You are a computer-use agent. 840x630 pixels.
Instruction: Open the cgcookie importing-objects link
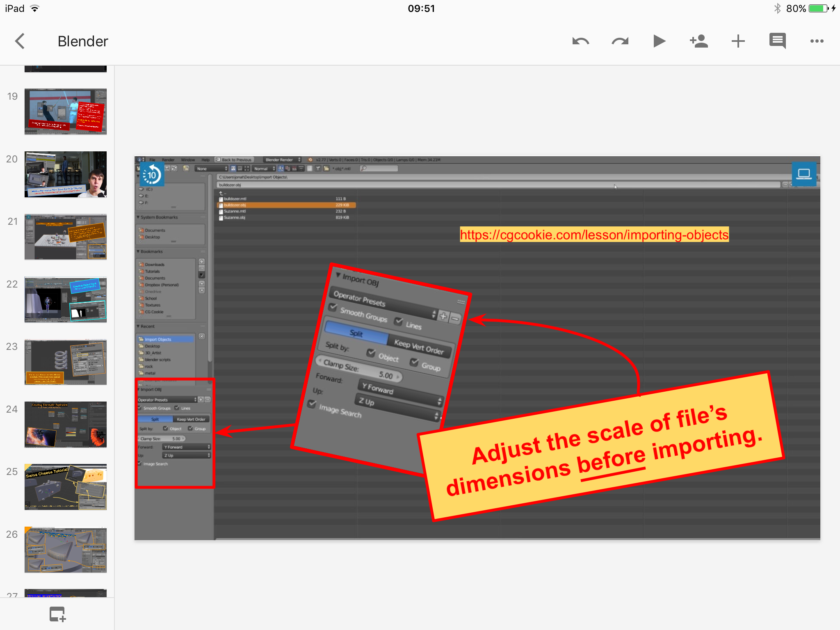(x=594, y=235)
